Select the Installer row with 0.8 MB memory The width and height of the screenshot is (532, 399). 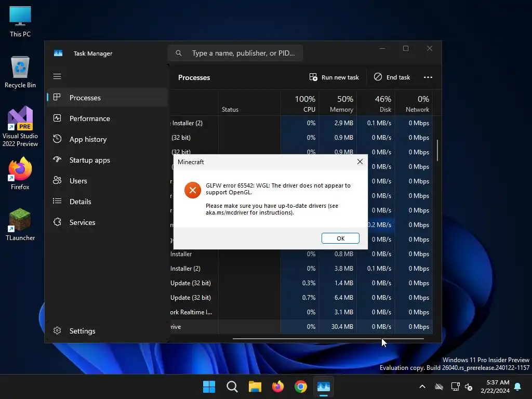click(301, 254)
